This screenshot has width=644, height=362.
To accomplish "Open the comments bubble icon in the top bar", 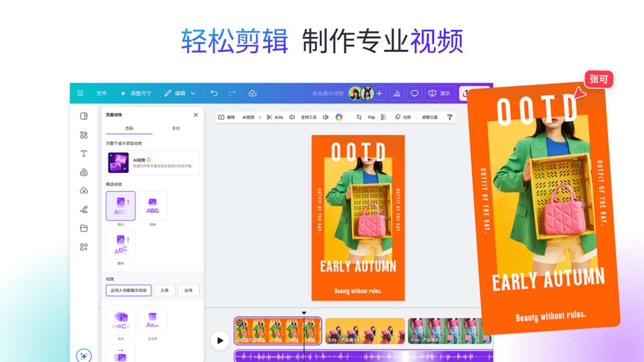I will coord(414,93).
